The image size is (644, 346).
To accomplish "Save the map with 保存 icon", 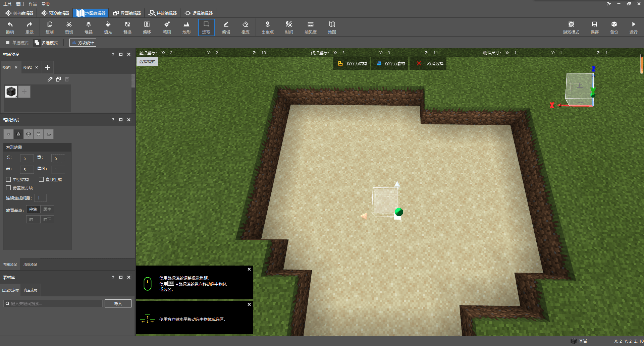I will tap(595, 27).
